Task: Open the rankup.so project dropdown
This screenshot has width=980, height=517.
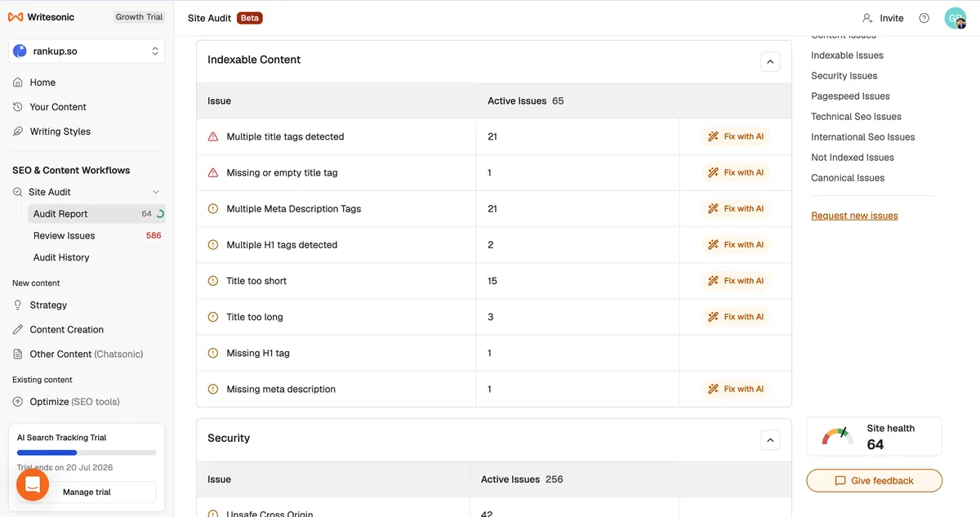Action: click(x=87, y=51)
